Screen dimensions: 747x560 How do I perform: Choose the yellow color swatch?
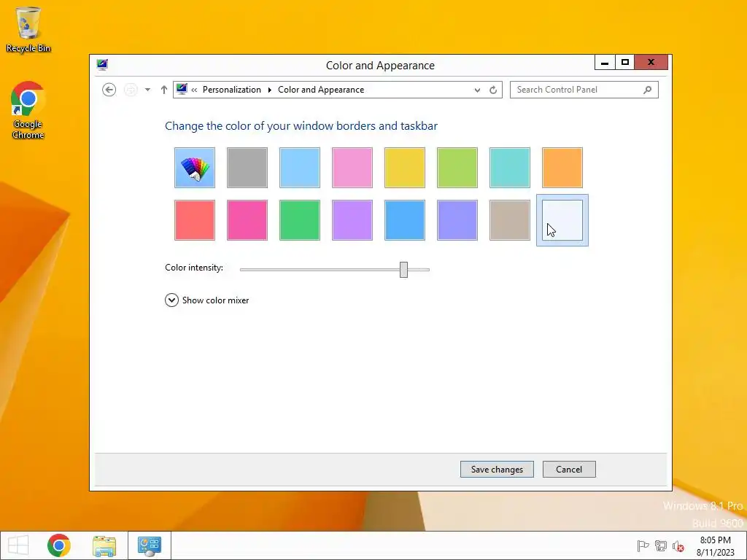(404, 168)
